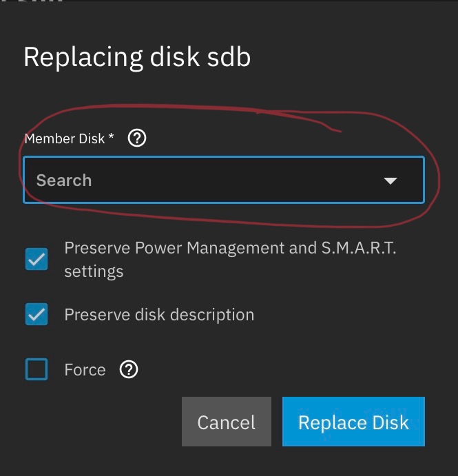The width and height of the screenshot is (458, 476).
Task: Click the "S.M.A.R.T. settings" text
Action: 94,271
